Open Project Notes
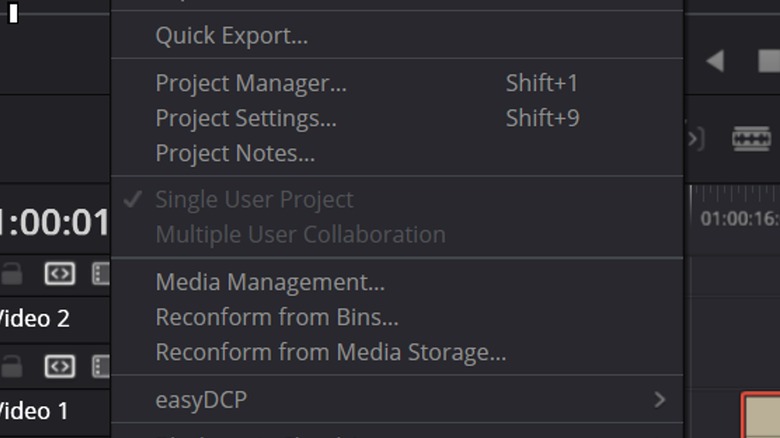 pyautogui.click(x=235, y=153)
